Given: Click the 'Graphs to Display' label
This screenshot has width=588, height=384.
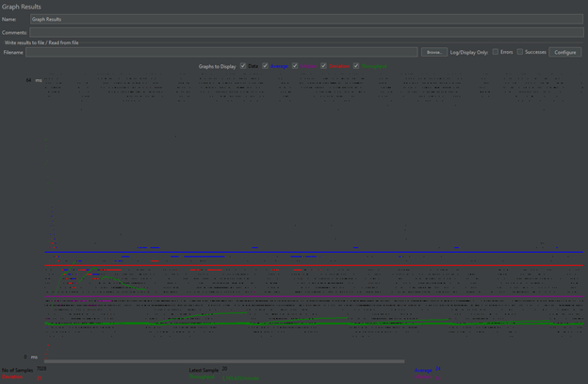Looking at the screenshot, I should coord(217,66).
